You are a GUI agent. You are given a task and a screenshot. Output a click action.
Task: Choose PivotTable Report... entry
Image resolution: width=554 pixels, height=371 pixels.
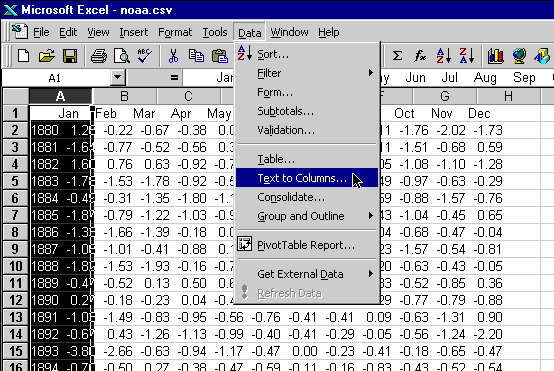tap(307, 245)
